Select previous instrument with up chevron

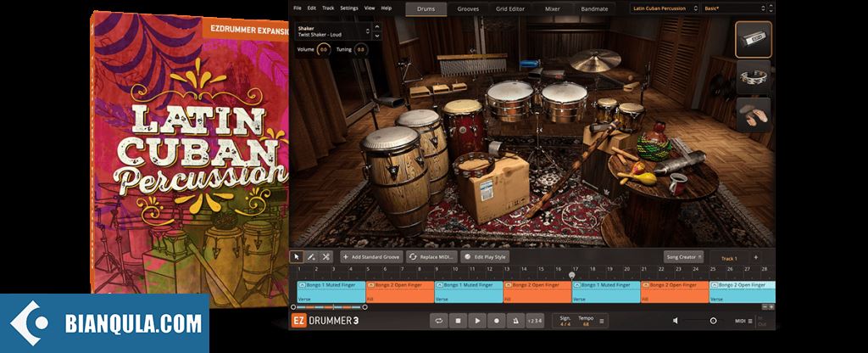(377, 26)
